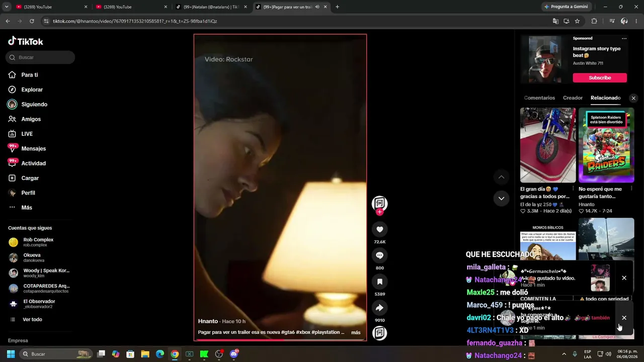The height and width of the screenshot is (362, 644).
Task: Open the Splatoon Raiders related video
Action: [x=606, y=145]
